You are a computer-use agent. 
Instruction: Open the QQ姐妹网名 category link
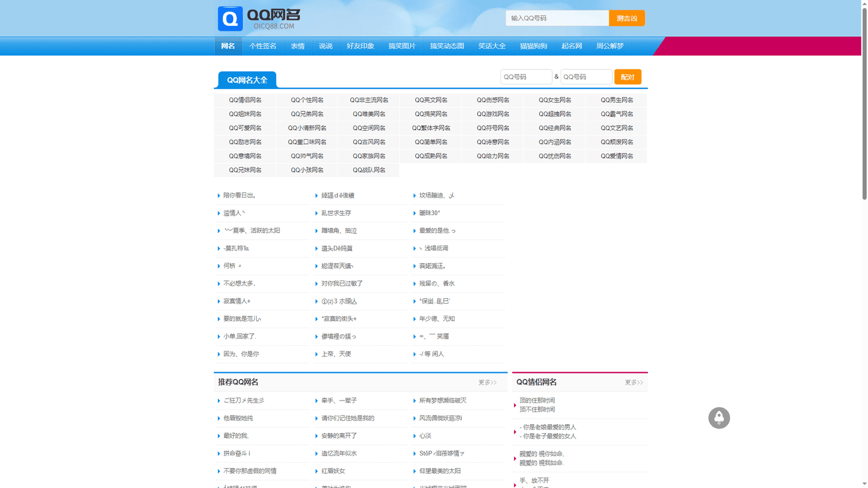pyautogui.click(x=245, y=114)
